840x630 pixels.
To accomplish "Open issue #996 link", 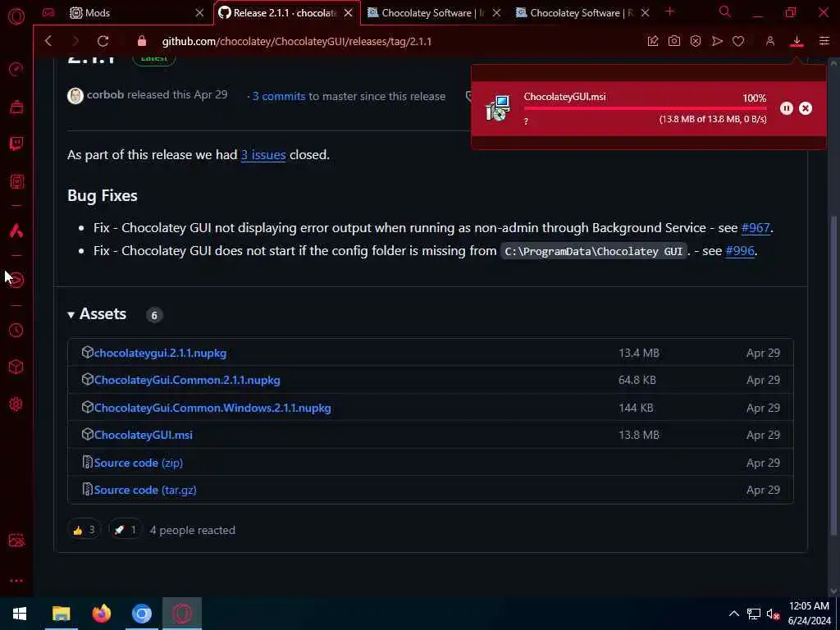I will 739,250.
